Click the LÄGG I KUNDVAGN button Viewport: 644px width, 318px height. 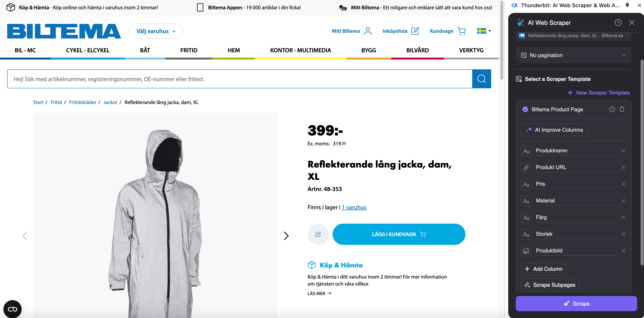(398, 234)
